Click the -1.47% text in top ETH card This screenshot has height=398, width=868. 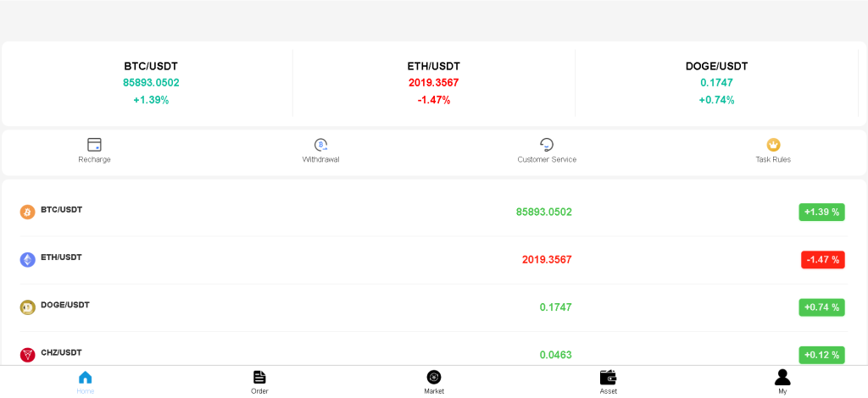pos(434,101)
